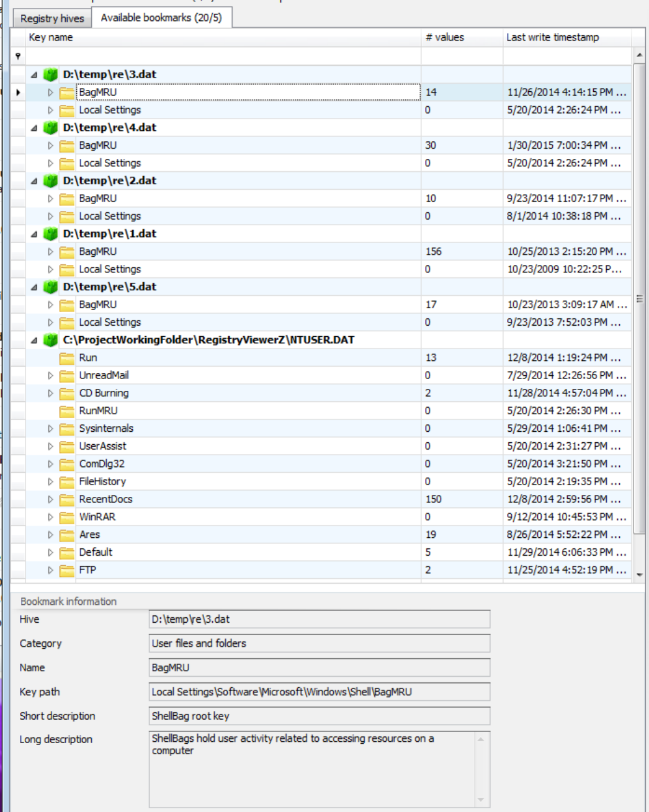Expand the BagMRU key under 1.dat
Viewport: 649px width, 812px height.
(x=50, y=252)
